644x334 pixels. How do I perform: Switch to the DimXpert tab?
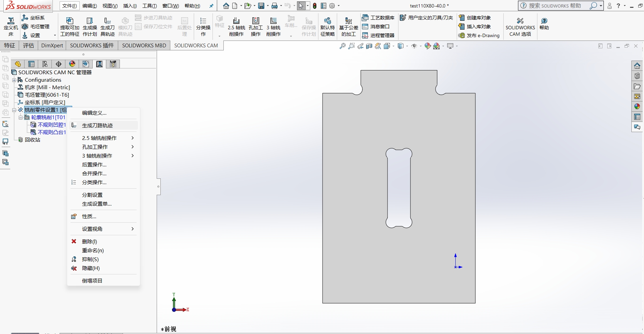(52, 46)
